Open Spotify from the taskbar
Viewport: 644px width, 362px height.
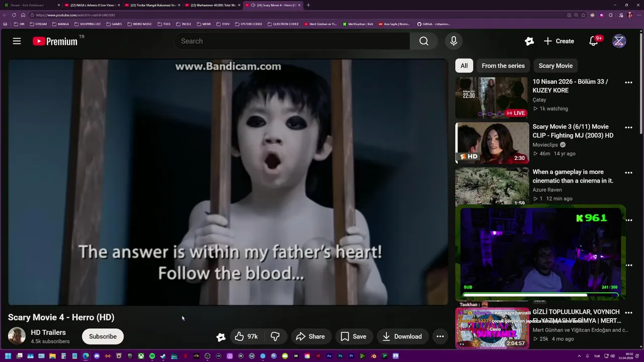[152, 356]
